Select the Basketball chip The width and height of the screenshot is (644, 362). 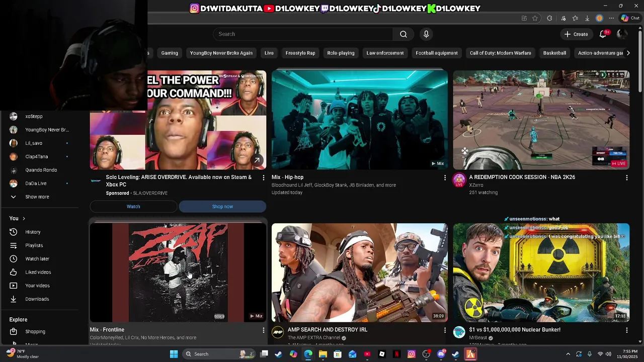point(554,53)
